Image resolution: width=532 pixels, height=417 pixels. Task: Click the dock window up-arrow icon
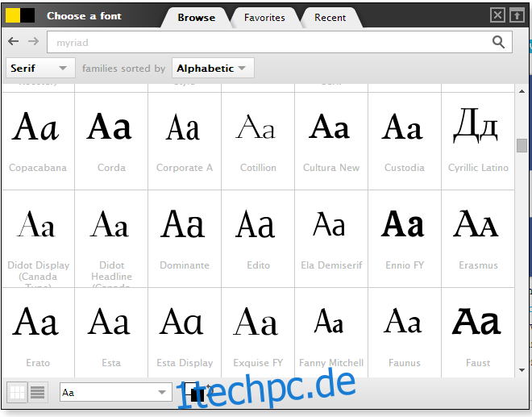click(517, 15)
